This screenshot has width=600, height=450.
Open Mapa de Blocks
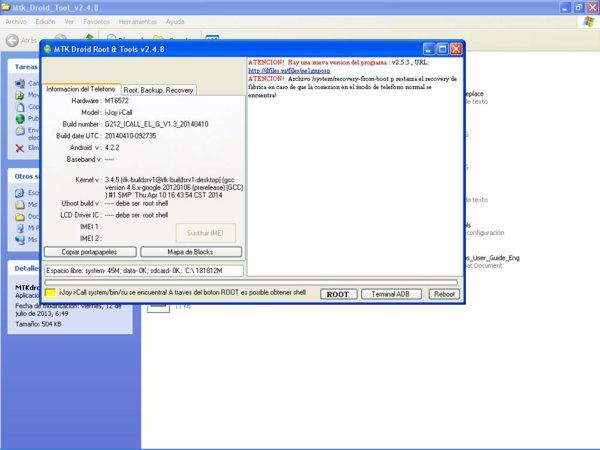(191, 252)
